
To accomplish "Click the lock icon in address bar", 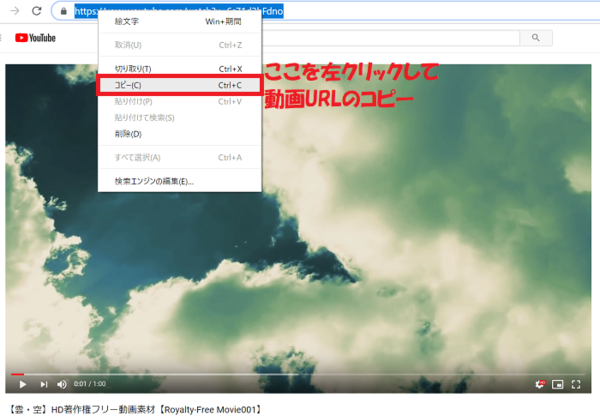I will point(64,11).
